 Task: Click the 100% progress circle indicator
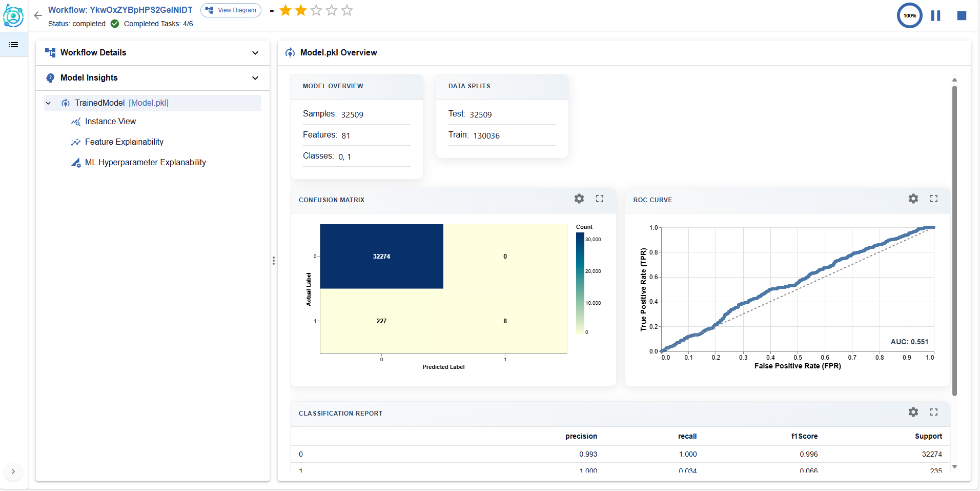(909, 15)
